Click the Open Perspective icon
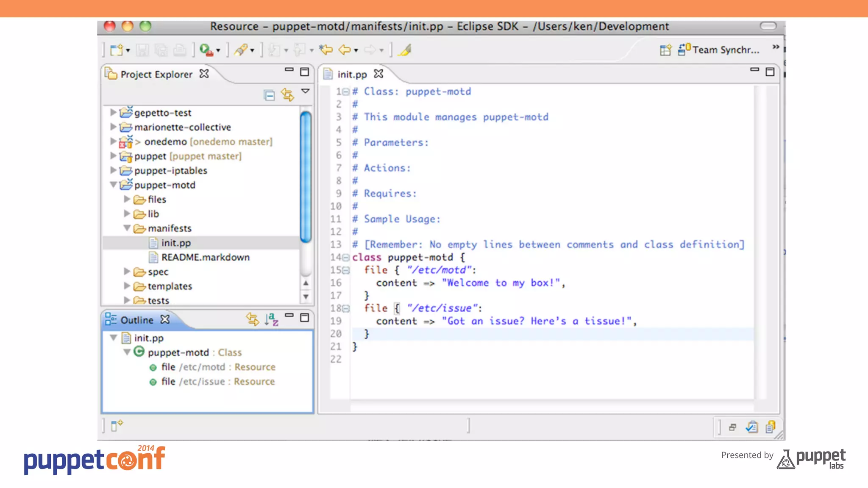The height and width of the screenshot is (488, 868). coord(665,50)
